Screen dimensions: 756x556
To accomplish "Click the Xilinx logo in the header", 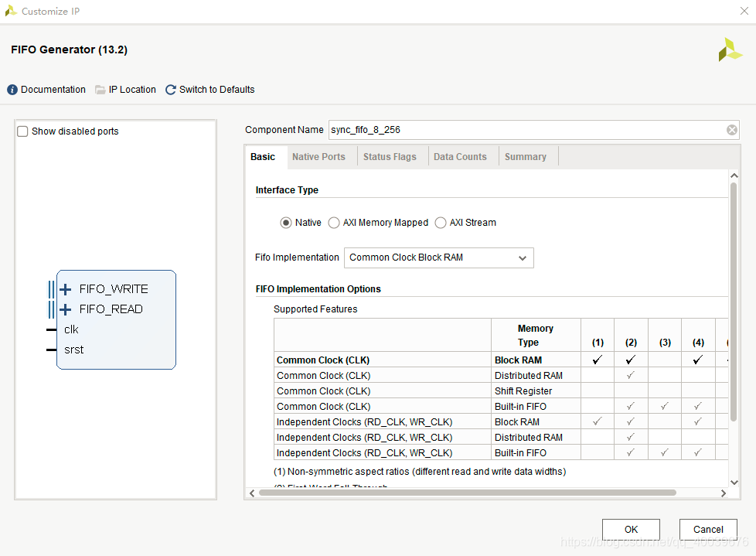I will click(x=730, y=49).
